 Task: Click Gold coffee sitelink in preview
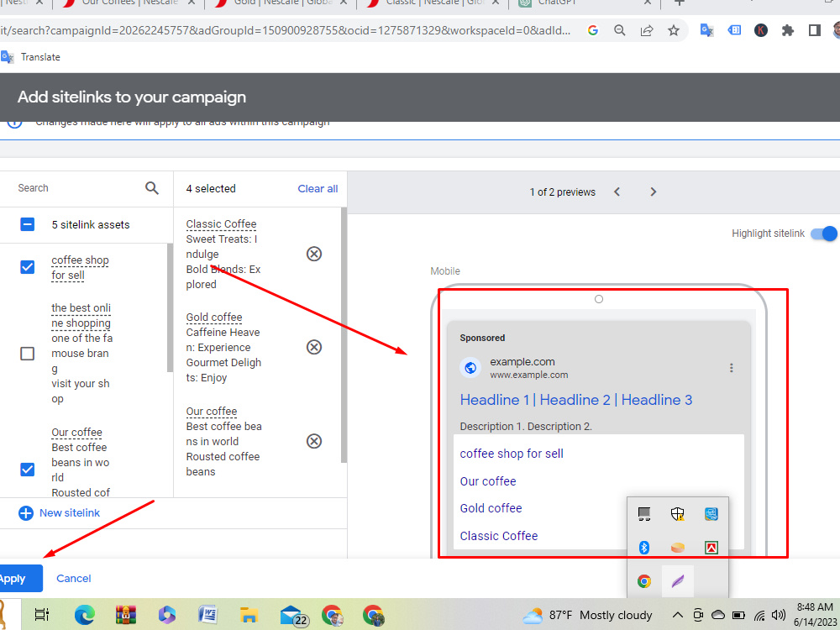(491, 508)
